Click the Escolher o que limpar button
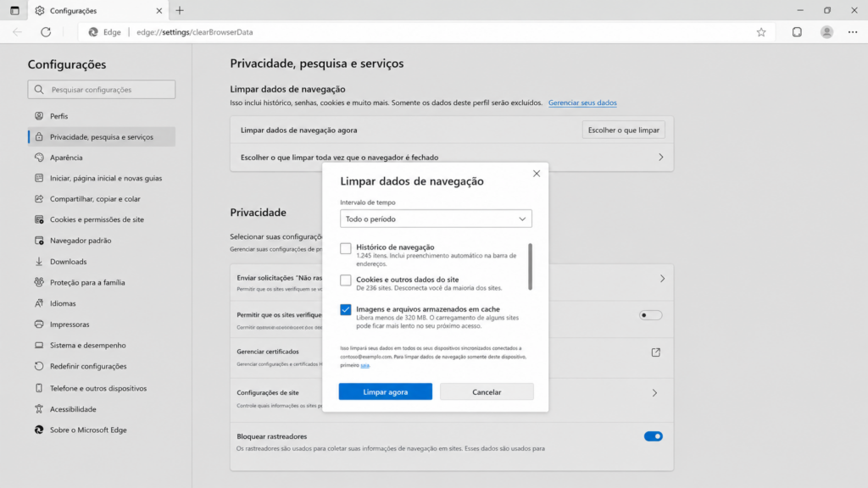The width and height of the screenshot is (868, 488). pyautogui.click(x=623, y=130)
